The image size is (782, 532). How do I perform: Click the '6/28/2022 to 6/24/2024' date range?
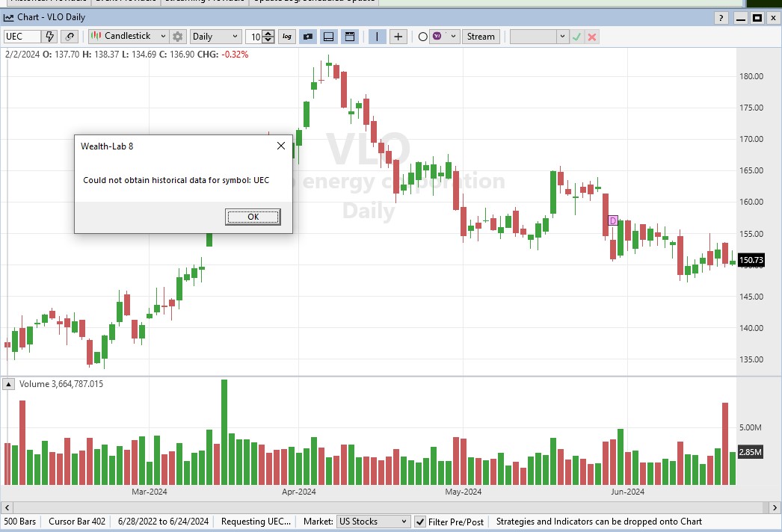(x=163, y=522)
